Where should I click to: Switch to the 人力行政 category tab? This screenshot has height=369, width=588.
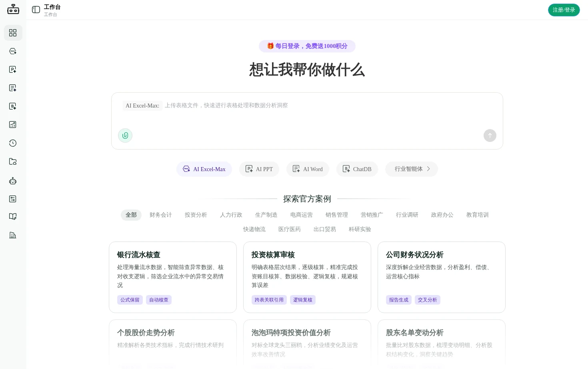[231, 215]
